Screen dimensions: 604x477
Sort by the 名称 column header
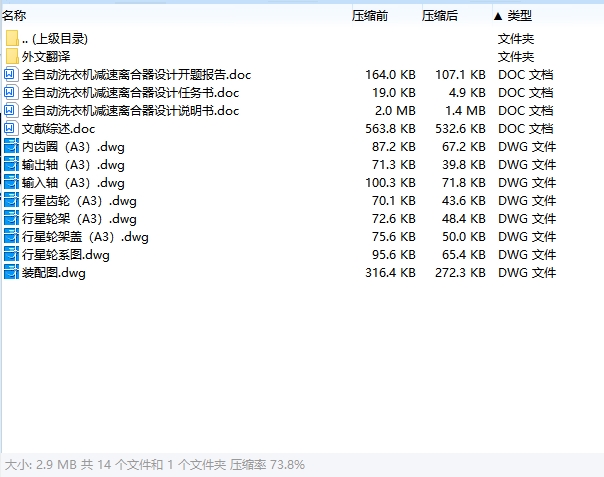point(14,15)
